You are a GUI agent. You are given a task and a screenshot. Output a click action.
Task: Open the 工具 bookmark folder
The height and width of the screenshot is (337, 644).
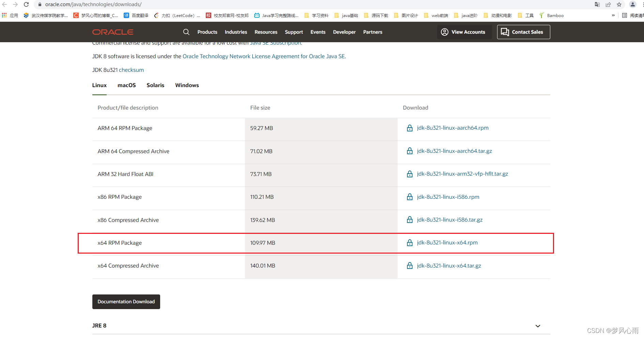(525, 15)
